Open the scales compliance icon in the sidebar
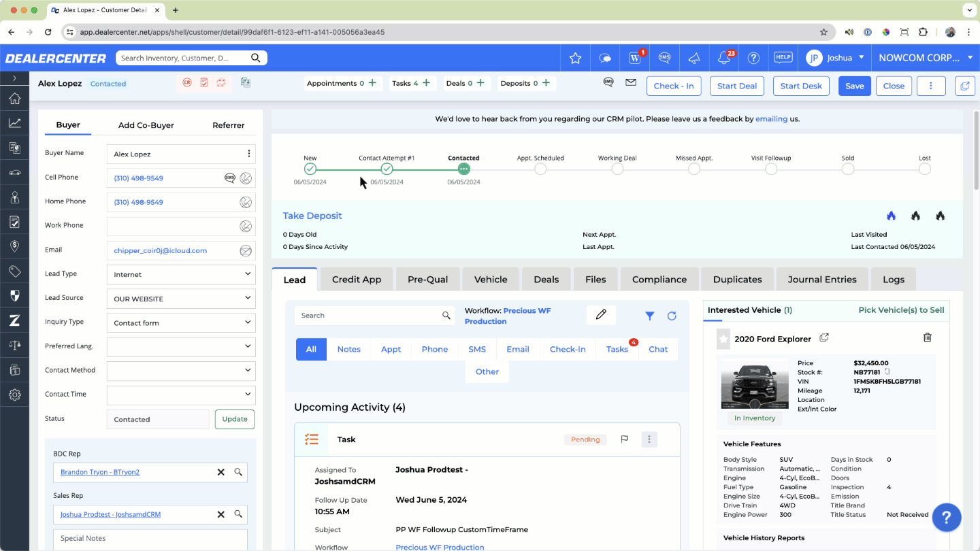 click(14, 345)
